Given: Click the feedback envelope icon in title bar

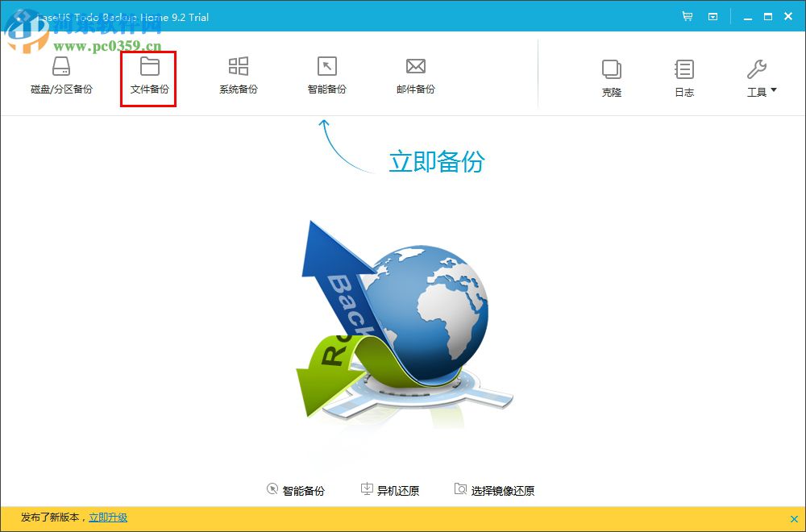Looking at the screenshot, I should click(713, 16).
